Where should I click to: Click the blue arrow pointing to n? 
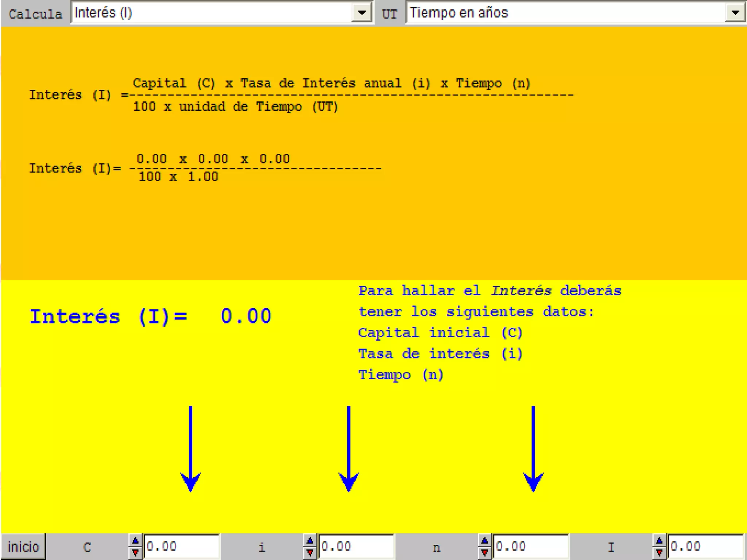pyautogui.click(x=533, y=448)
